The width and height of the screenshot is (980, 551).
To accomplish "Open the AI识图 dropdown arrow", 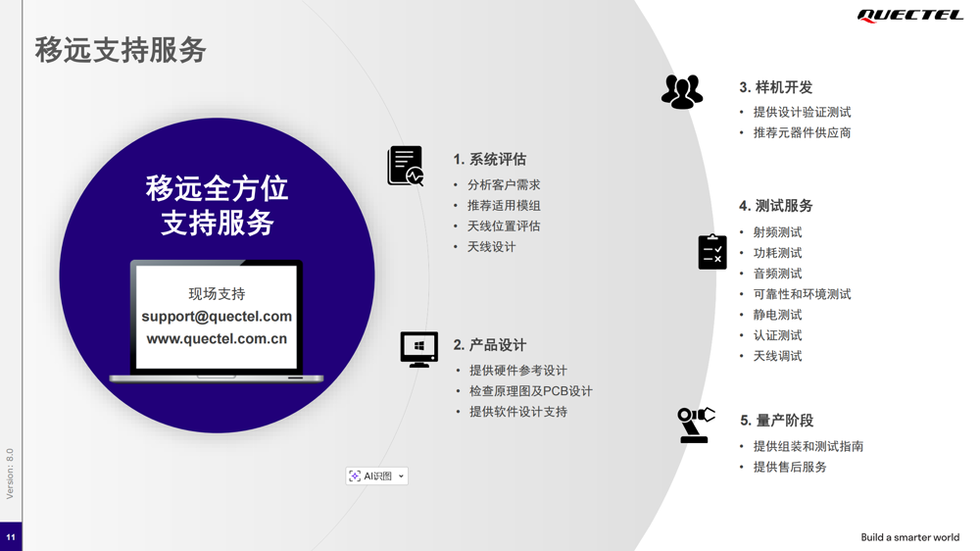I will (x=401, y=476).
